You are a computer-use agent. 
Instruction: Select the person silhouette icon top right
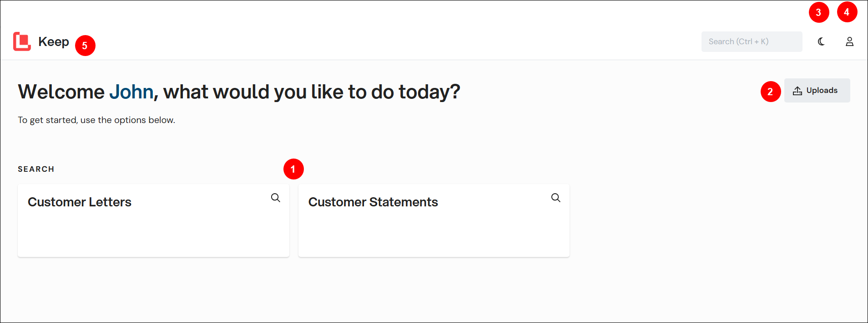(850, 41)
